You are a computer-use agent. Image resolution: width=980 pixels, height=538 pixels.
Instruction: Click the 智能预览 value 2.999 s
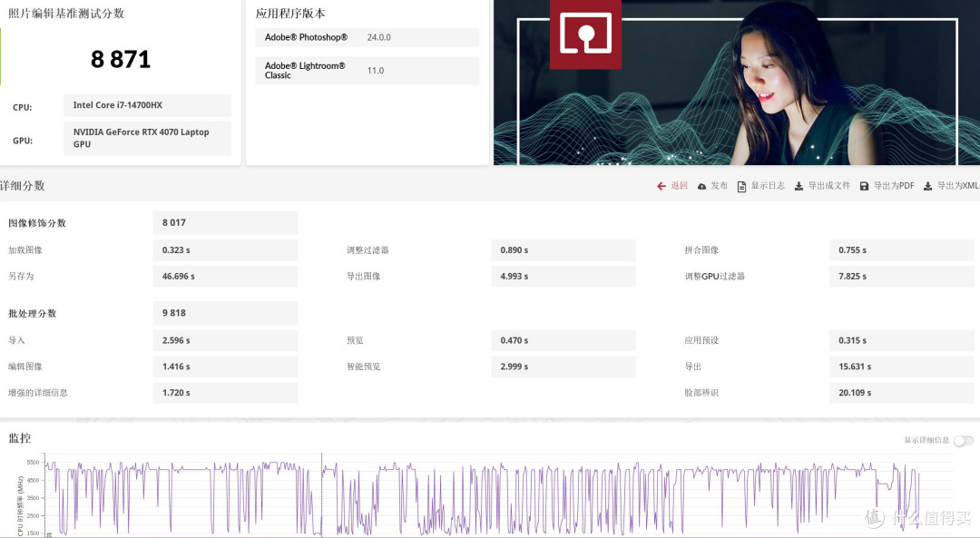coord(563,367)
